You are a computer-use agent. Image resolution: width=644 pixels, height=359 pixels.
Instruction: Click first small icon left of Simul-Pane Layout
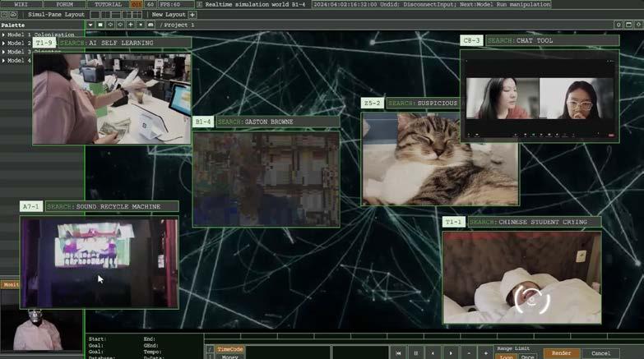point(4,14)
